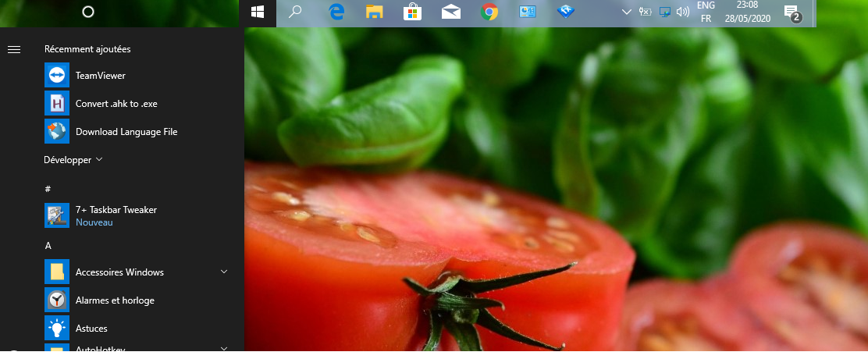
Task: Expand Accessoires Windows chevron
Action: (x=224, y=272)
